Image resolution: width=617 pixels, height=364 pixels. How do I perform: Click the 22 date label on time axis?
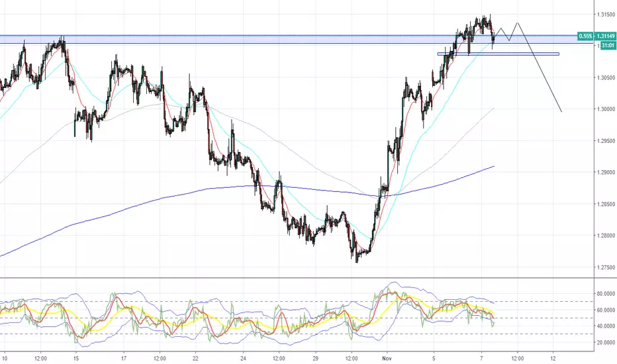(x=195, y=359)
